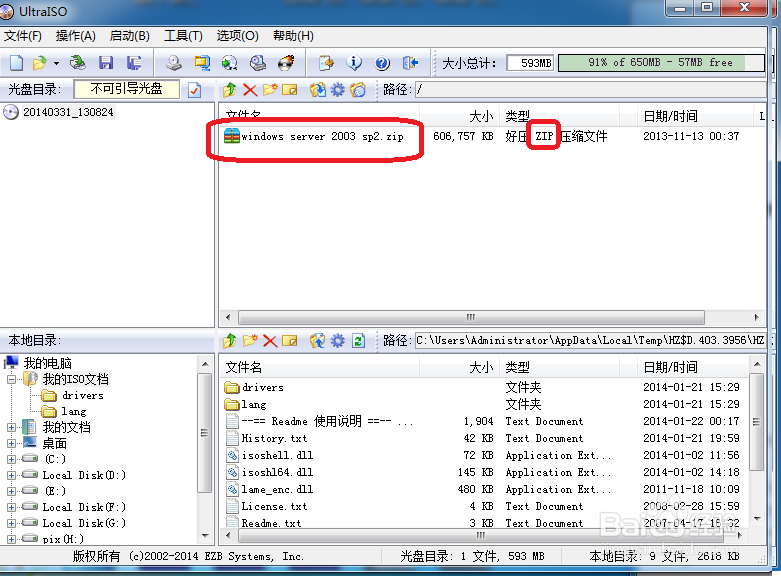Save the current image
The height and width of the screenshot is (576, 781).
click(106, 63)
